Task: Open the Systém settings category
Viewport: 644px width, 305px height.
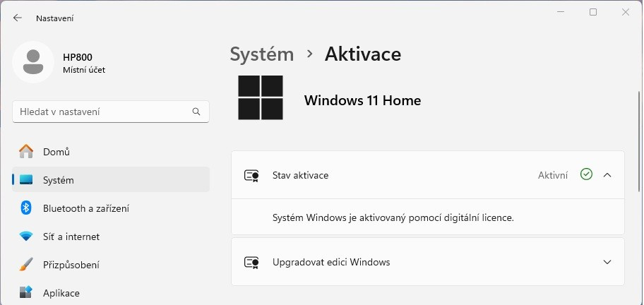Action: [59, 180]
